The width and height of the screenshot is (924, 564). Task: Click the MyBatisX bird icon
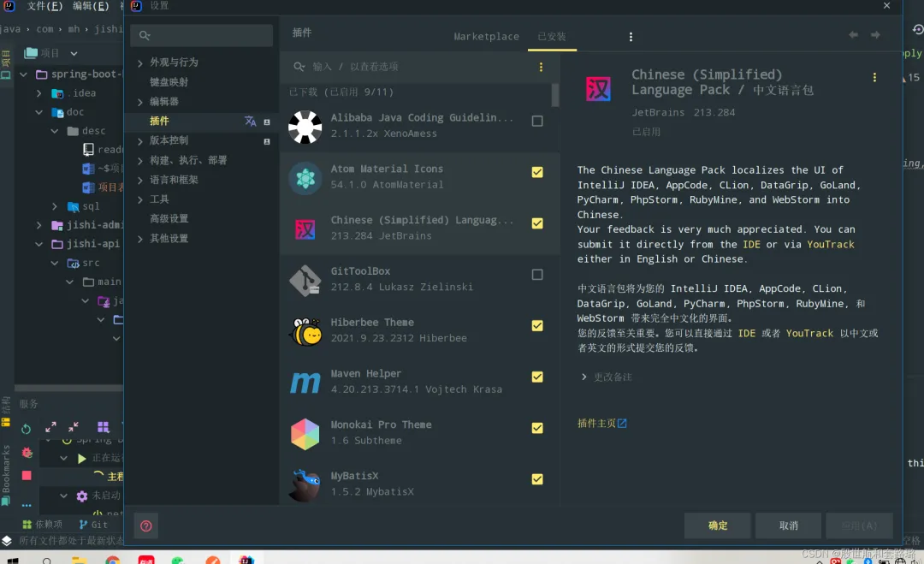point(305,485)
